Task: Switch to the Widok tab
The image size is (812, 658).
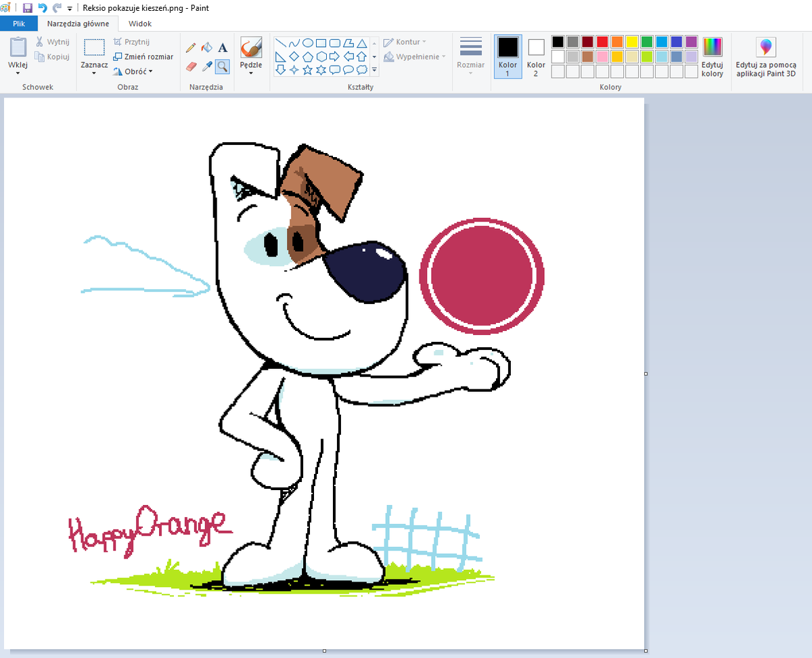Action: point(140,24)
